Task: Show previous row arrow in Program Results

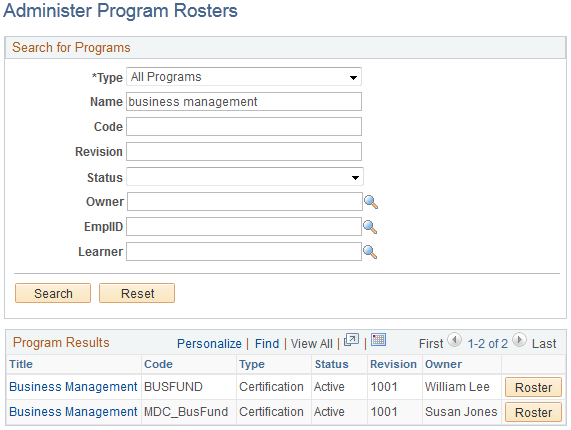Action: pyautogui.click(x=454, y=340)
